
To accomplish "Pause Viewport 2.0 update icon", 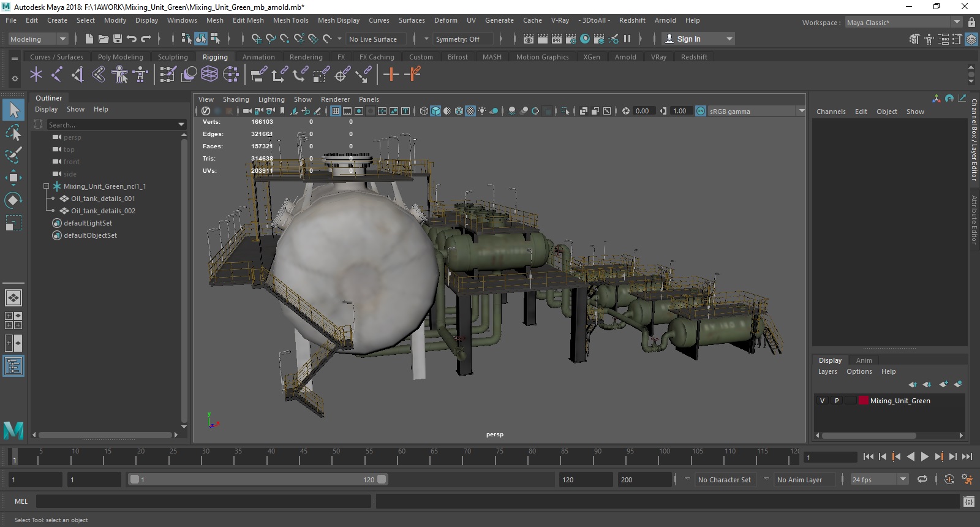I will click(627, 39).
